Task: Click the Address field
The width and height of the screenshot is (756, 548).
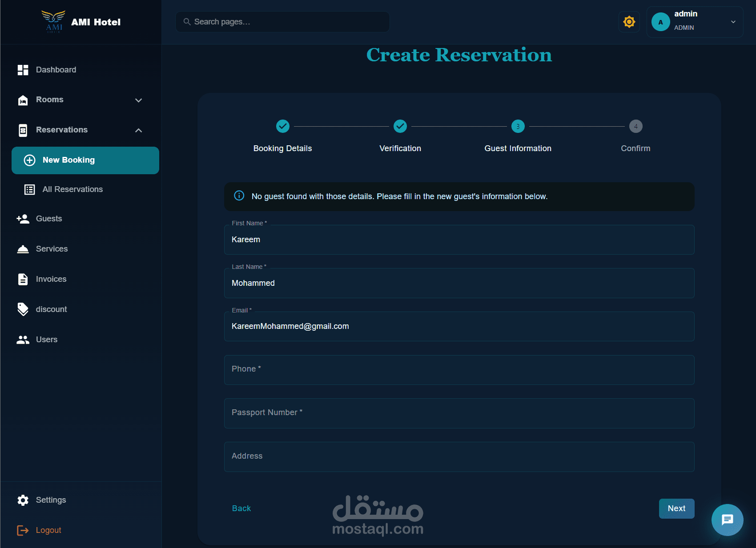Action: tap(459, 457)
